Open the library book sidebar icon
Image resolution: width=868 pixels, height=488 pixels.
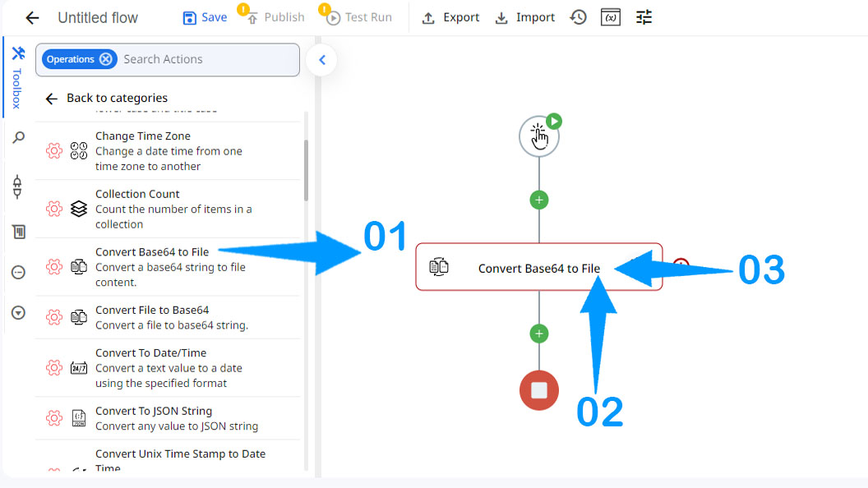click(x=18, y=232)
